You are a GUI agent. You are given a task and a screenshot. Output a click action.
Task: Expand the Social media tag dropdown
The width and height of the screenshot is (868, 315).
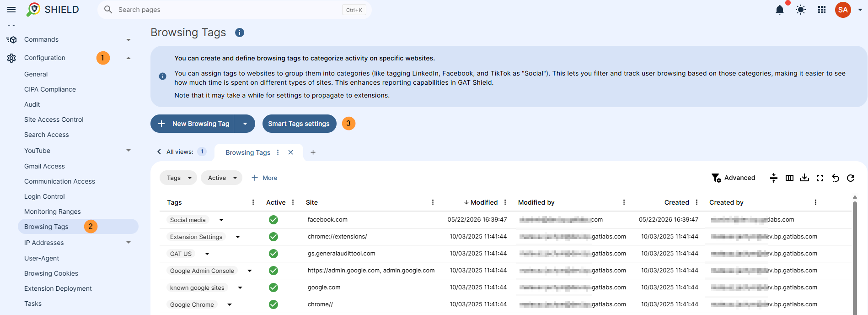221,220
